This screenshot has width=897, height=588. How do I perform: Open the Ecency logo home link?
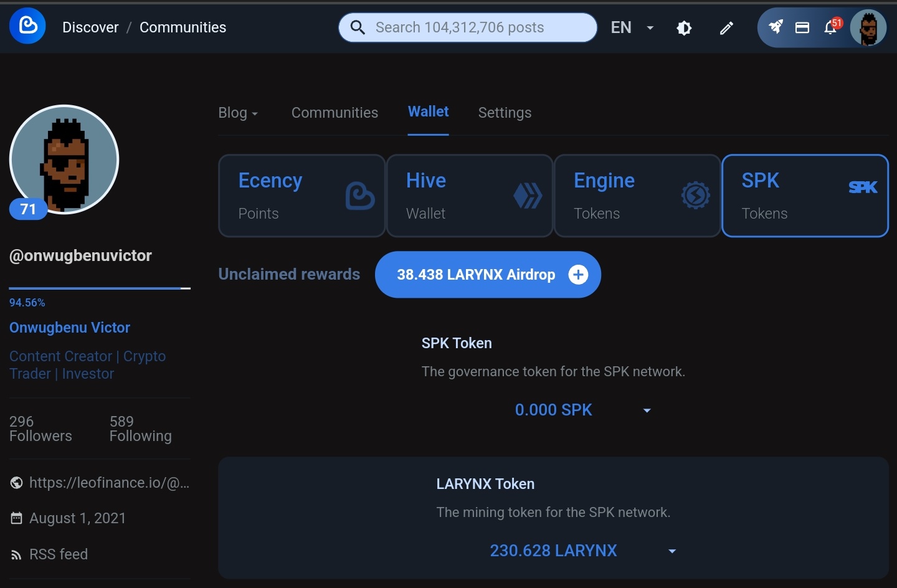(x=27, y=26)
